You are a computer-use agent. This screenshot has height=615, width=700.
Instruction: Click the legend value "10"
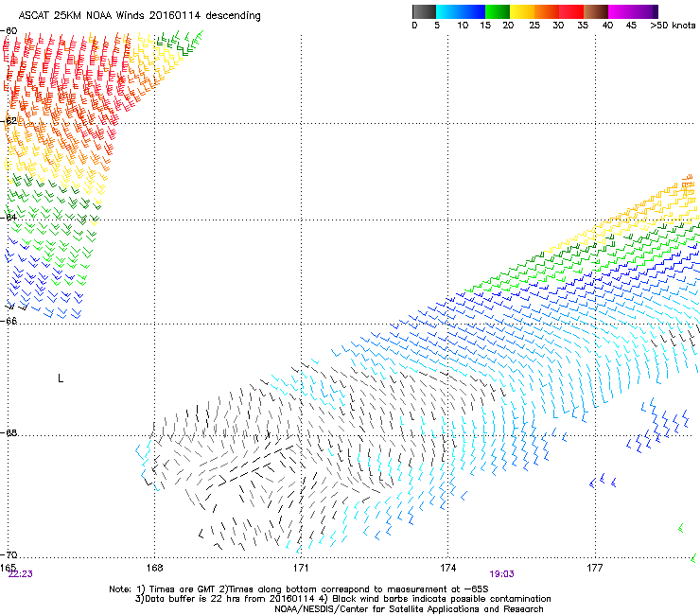coord(463,26)
